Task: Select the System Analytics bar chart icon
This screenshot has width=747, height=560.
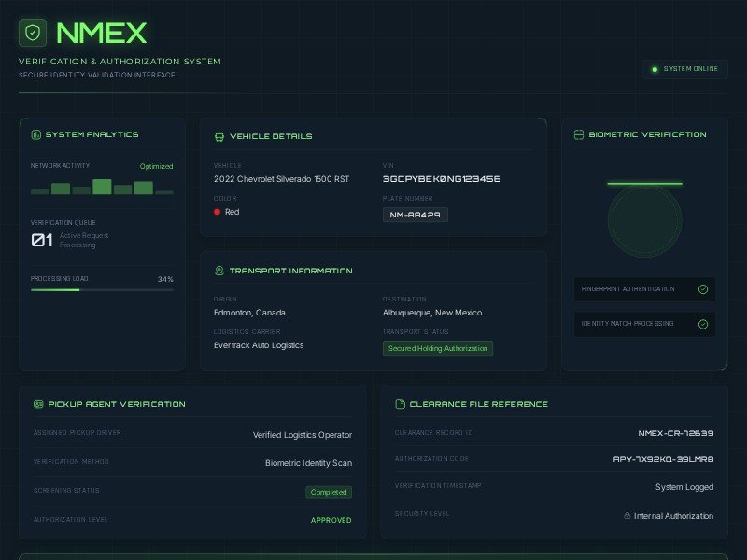Action: point(35,134)
